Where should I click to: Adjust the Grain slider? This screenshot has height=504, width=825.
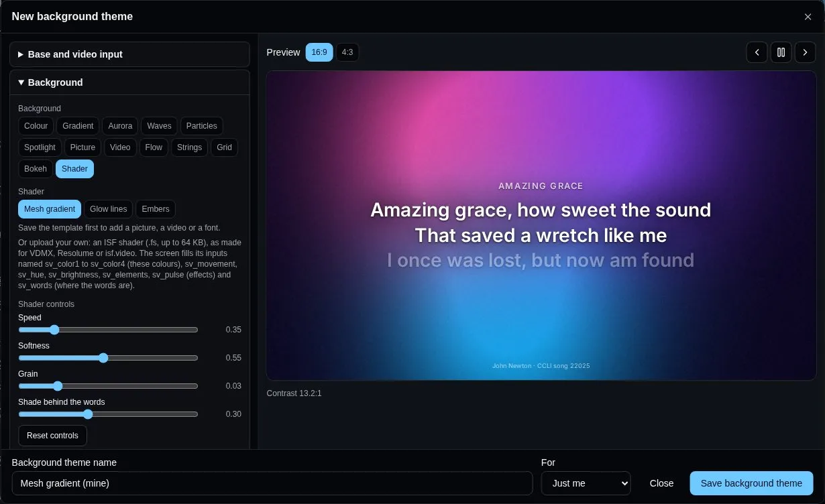[108, 386]
